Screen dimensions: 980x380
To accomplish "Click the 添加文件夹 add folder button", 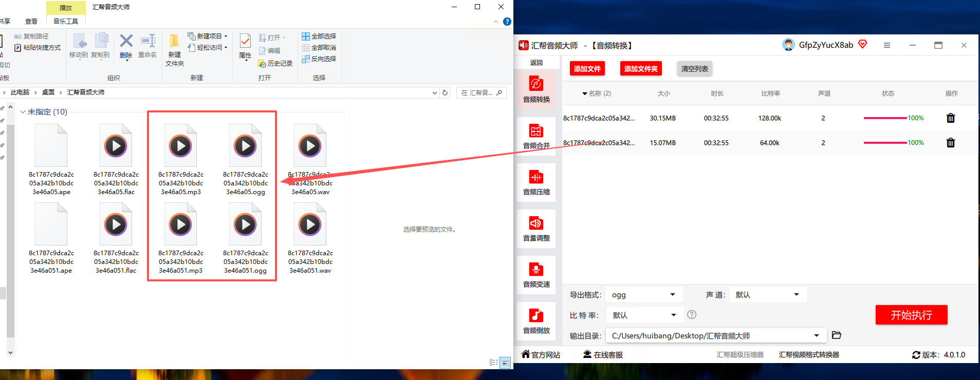I will 641,69.
